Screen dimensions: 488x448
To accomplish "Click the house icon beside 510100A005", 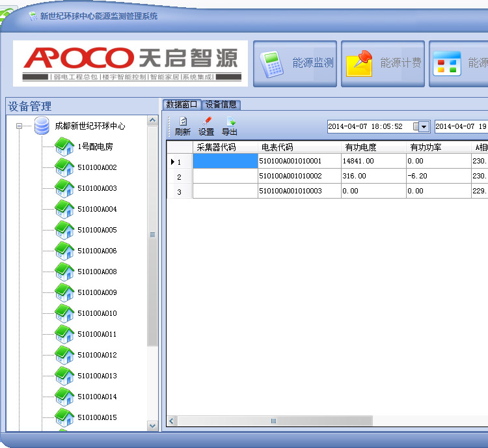I will (64, 230).
